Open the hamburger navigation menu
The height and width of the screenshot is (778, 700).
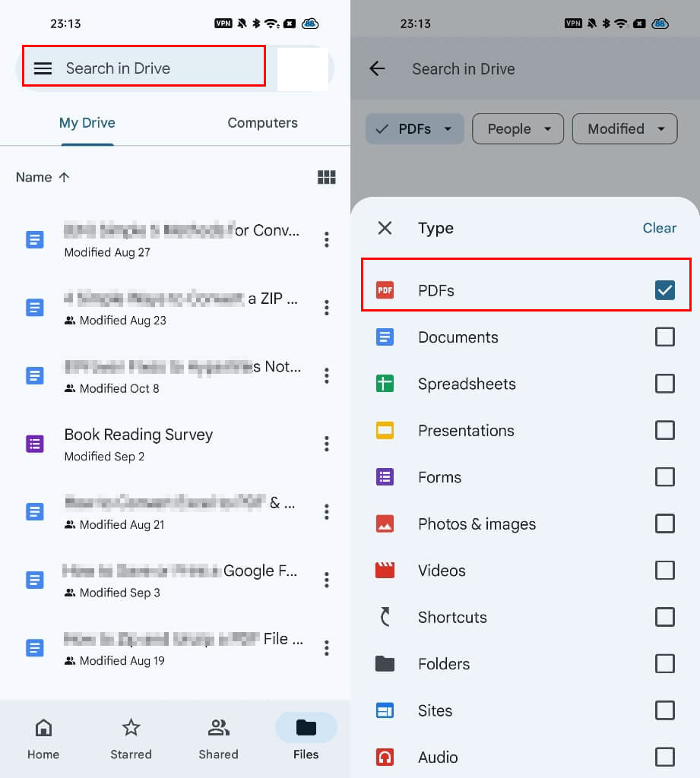[x=43, y=68]
